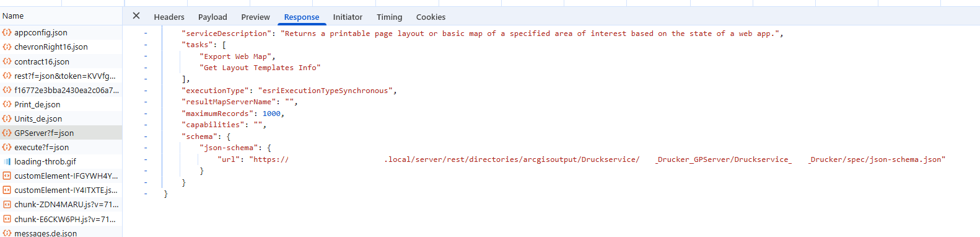Select the loading-throb.gif request

[x=61, y=161]
